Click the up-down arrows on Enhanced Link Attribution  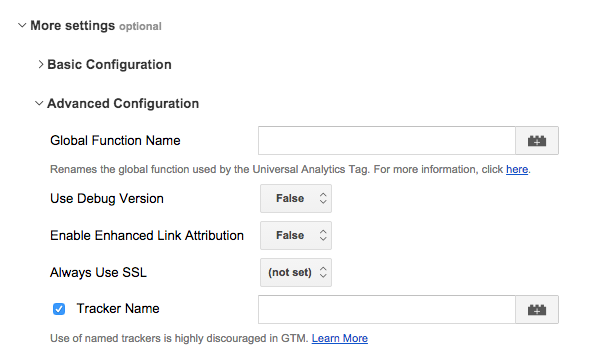tap(323, 236)
